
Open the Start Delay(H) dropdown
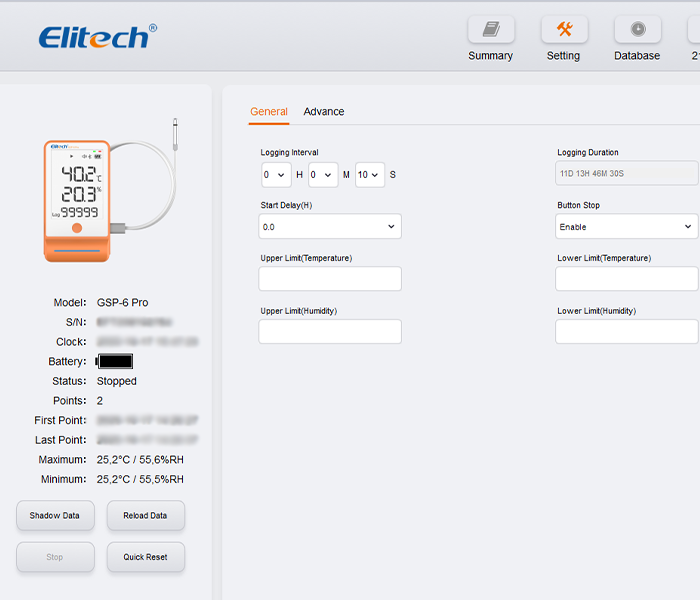click(330, 227)
